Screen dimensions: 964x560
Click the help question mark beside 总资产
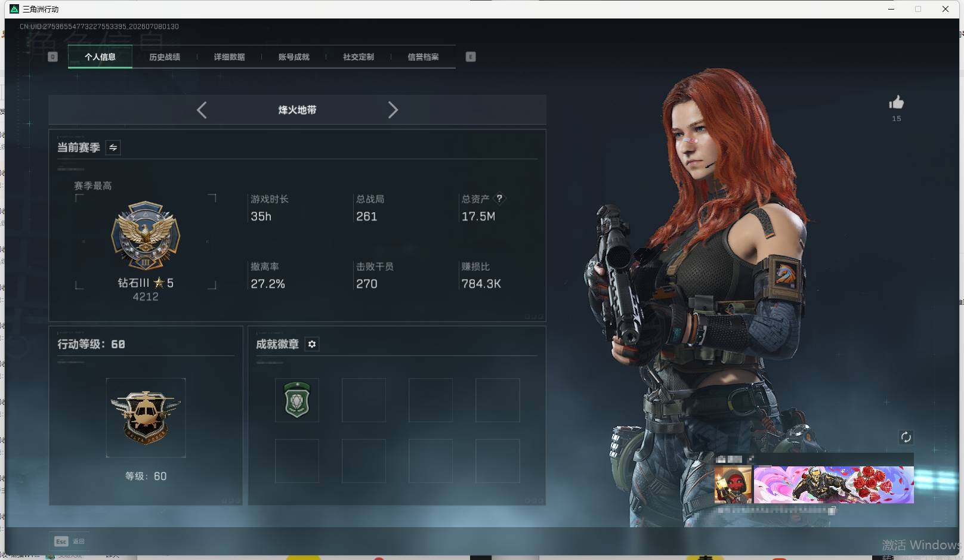[x=499, y=199]
